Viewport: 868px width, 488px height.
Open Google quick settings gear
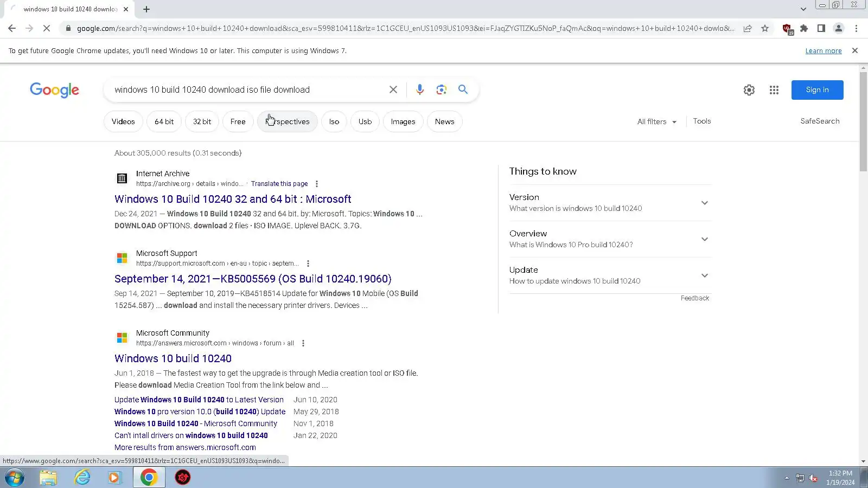click(x=749, y=90)
